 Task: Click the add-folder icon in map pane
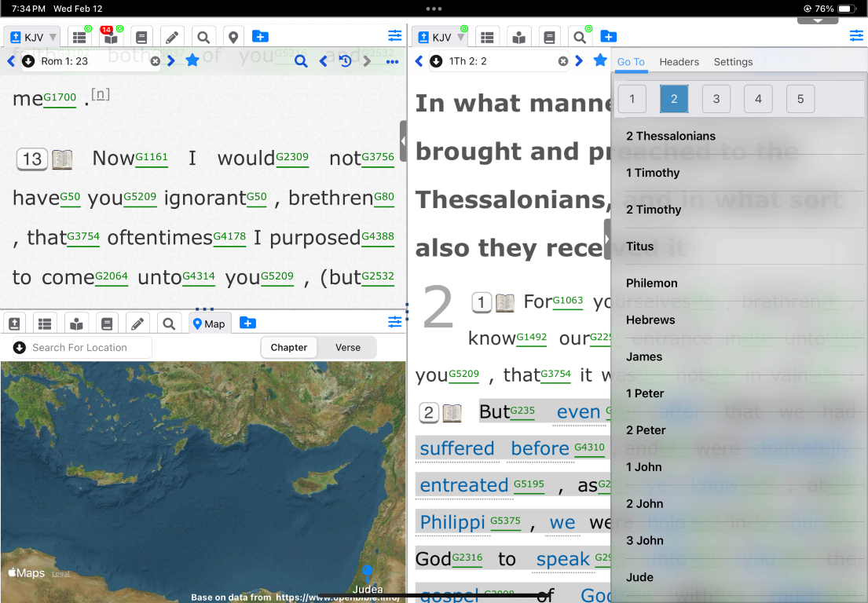247,323
